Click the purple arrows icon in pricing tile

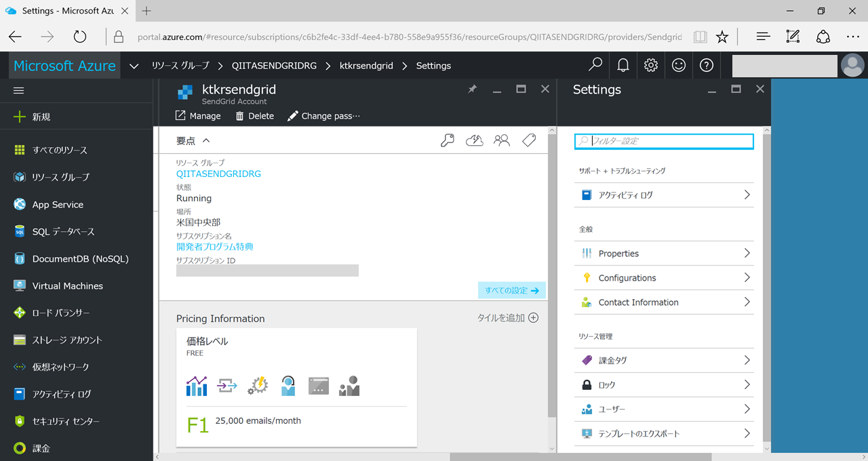(x=227, y=386)
